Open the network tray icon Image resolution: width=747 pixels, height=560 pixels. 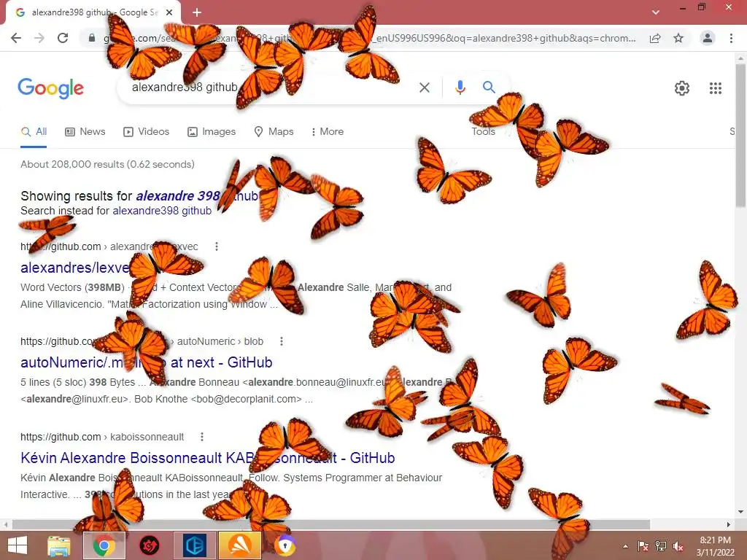point(661,546)
